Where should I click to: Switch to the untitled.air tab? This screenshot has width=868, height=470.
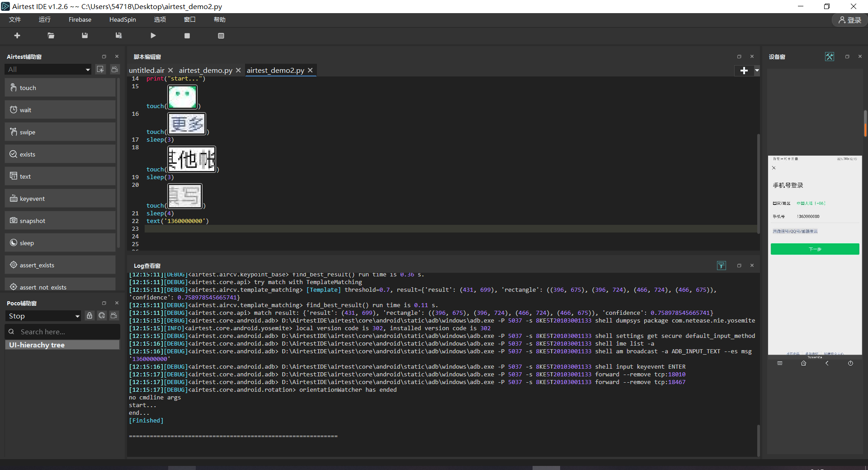pos(146,70)
